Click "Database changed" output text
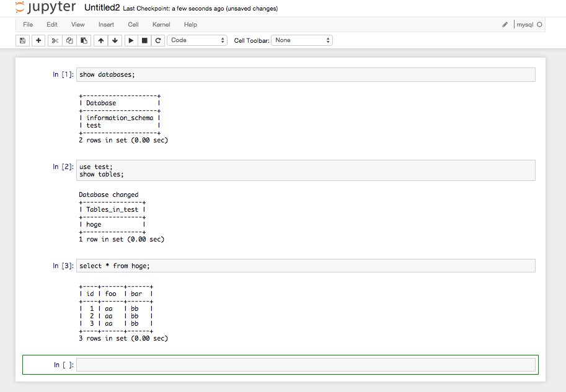The image size is (566, 392). click(108, 194)
